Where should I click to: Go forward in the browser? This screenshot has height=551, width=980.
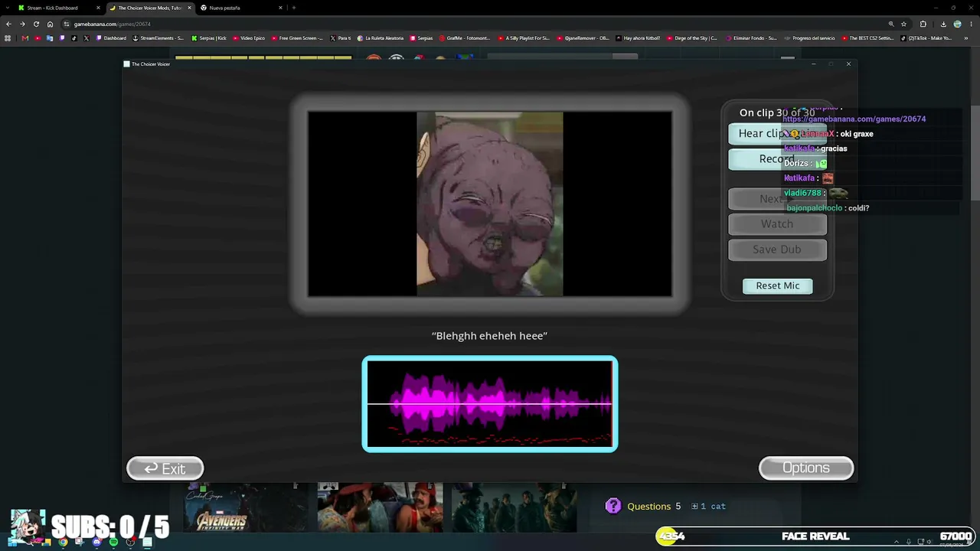[22, 24]
